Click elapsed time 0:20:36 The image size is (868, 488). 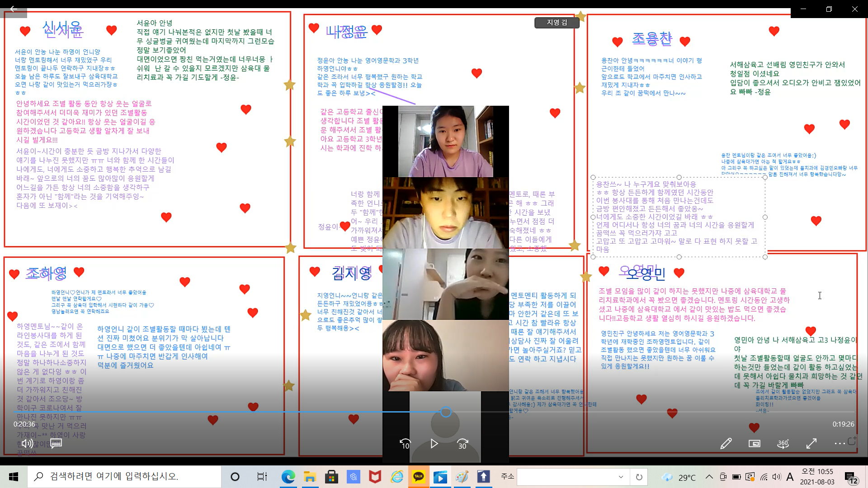click(x=24, y=424)
